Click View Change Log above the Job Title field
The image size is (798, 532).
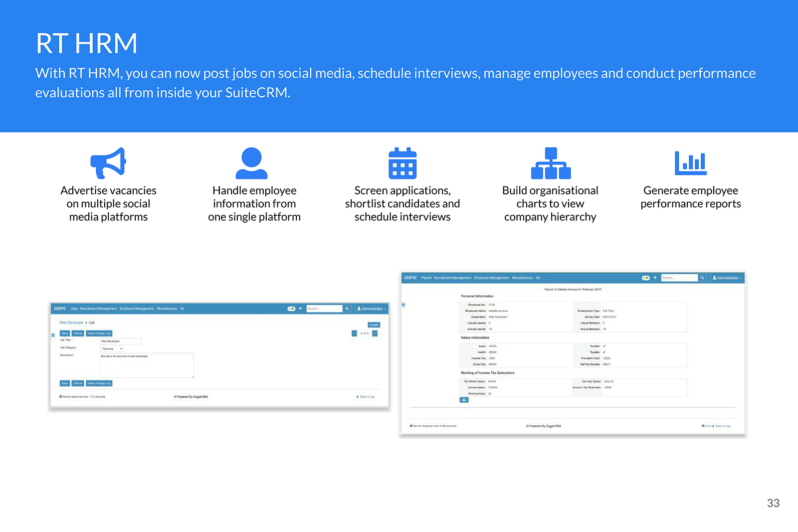(x=99, y=333)
